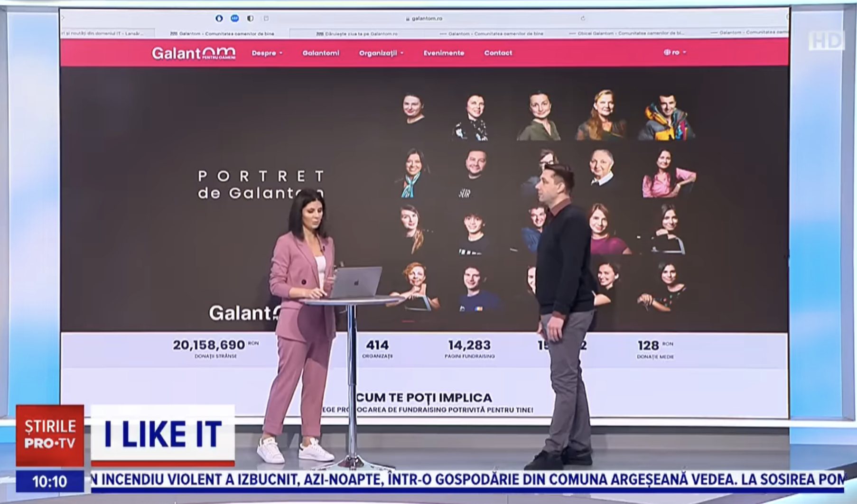Click the 14,283 Pagini Fundraising statistic
Image resolution: width=857 pixels, height=504 pixels.
pyautogui.click(x=469, y=348)
